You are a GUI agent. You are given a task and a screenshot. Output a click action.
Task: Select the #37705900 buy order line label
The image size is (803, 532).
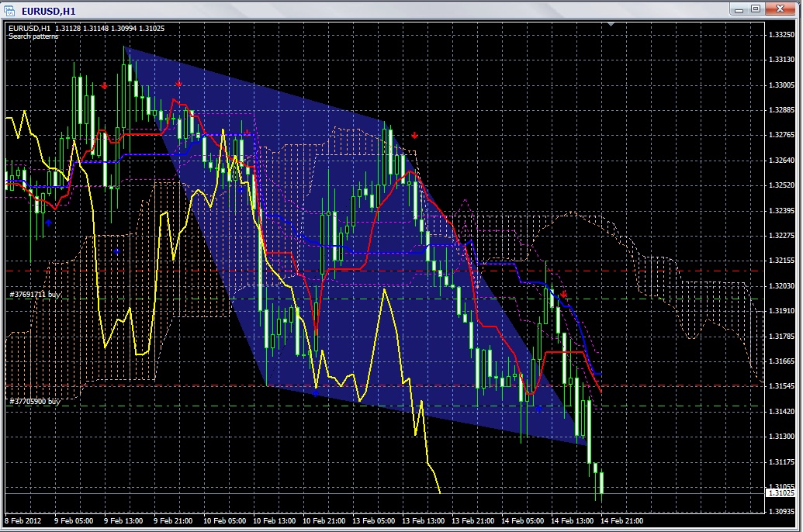34,402
